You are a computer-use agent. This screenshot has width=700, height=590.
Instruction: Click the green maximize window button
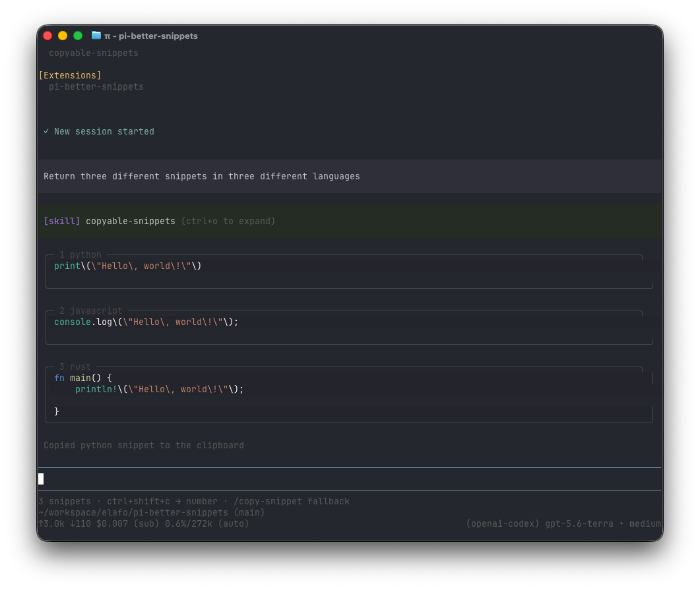tap(78, 36)
